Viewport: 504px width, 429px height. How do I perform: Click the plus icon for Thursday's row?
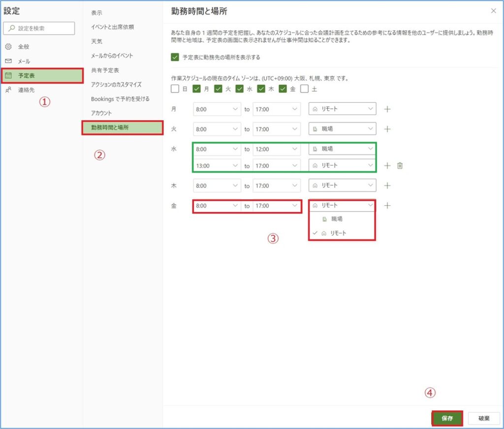tap(387, 186)
